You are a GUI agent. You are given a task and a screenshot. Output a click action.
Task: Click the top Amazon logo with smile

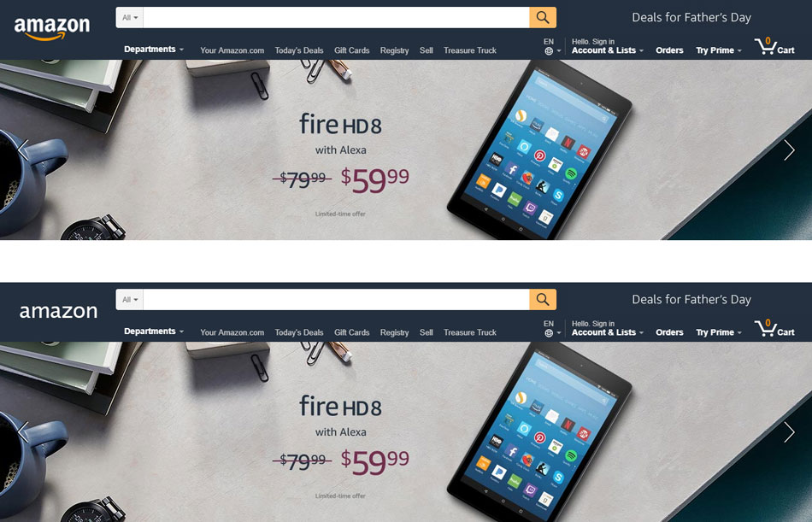[x=52, y=28]
